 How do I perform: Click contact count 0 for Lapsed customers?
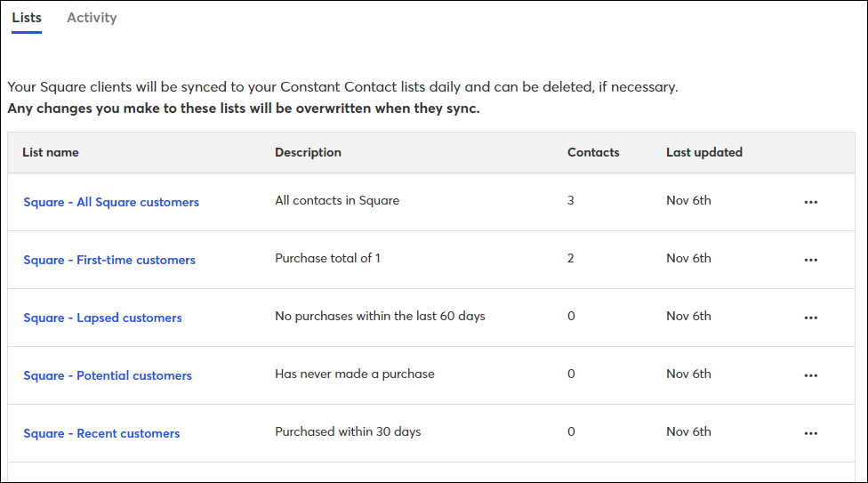point(571,317)
